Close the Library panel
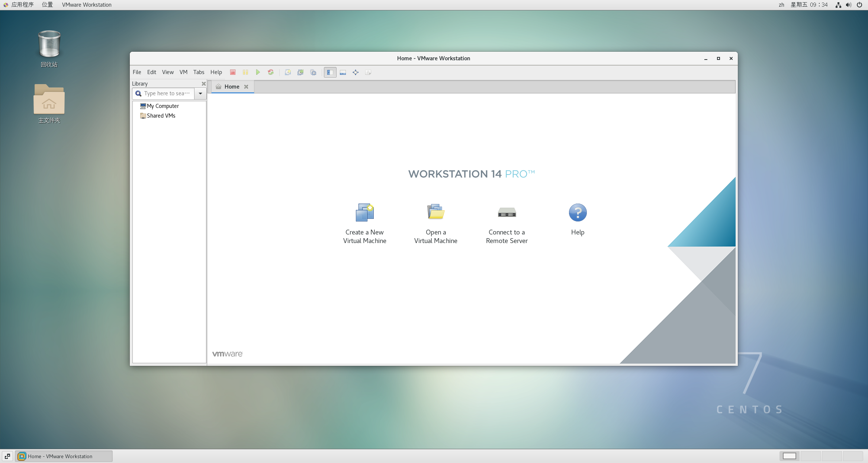Viewport: 868px width, 463px height. (203, 84)
